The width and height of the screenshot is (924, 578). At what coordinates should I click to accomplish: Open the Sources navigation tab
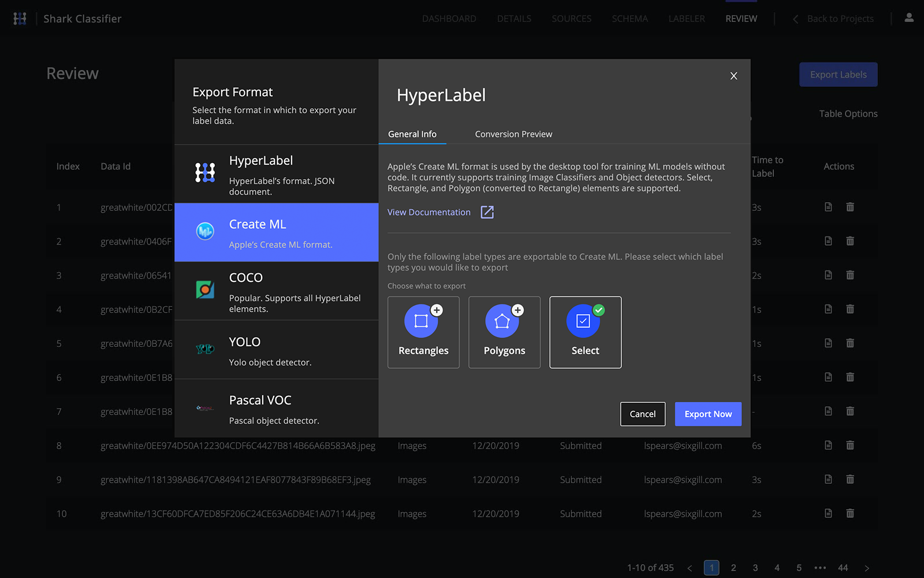[x=572, y=18]
